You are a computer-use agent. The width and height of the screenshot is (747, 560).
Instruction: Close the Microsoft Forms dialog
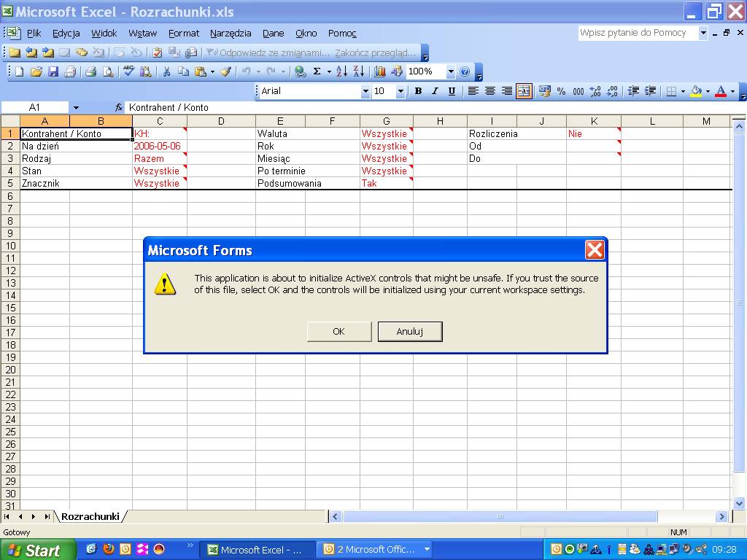[x=595, y=249]
